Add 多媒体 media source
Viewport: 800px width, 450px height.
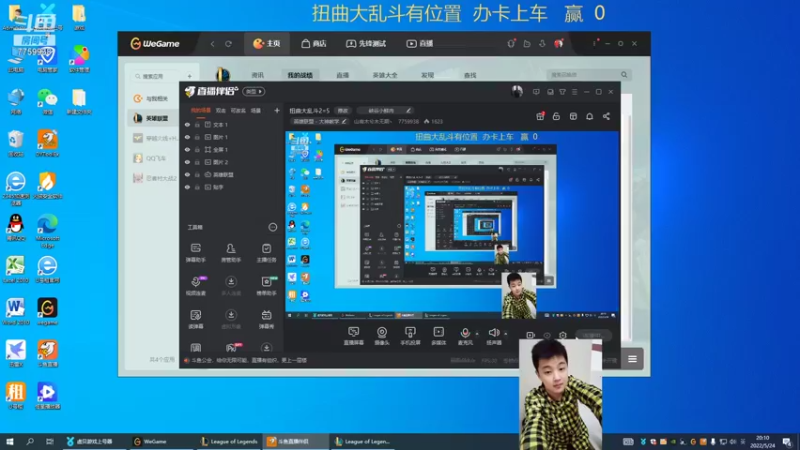tap(438, 336)
